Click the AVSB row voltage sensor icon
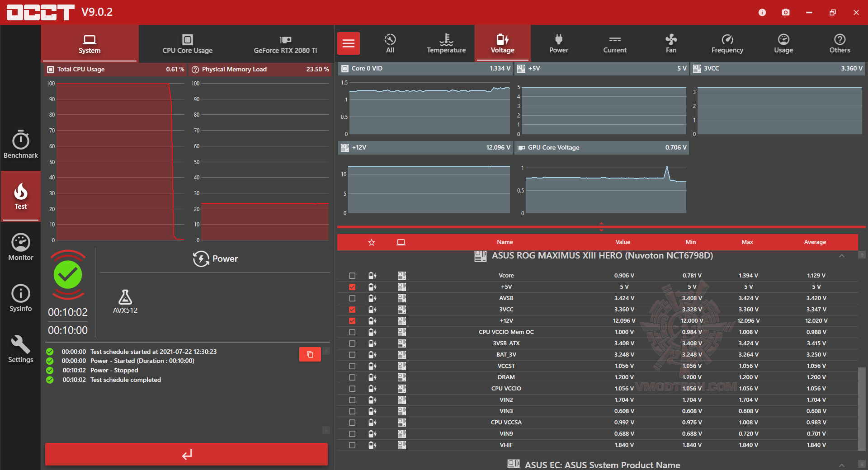The width and height of the screenshot is (868, 470). (x=373, y=298)
